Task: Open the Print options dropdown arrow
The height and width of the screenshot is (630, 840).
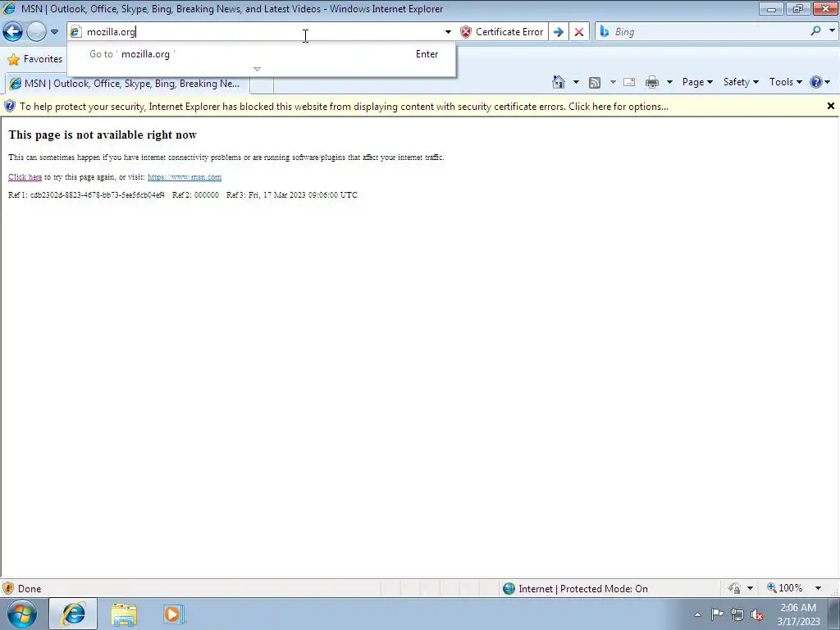Action: click(x=669, y=82)
